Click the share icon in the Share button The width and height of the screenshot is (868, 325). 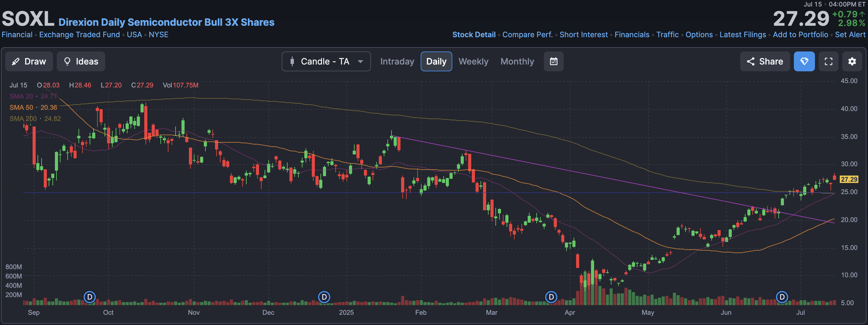(x=750, y=61)
